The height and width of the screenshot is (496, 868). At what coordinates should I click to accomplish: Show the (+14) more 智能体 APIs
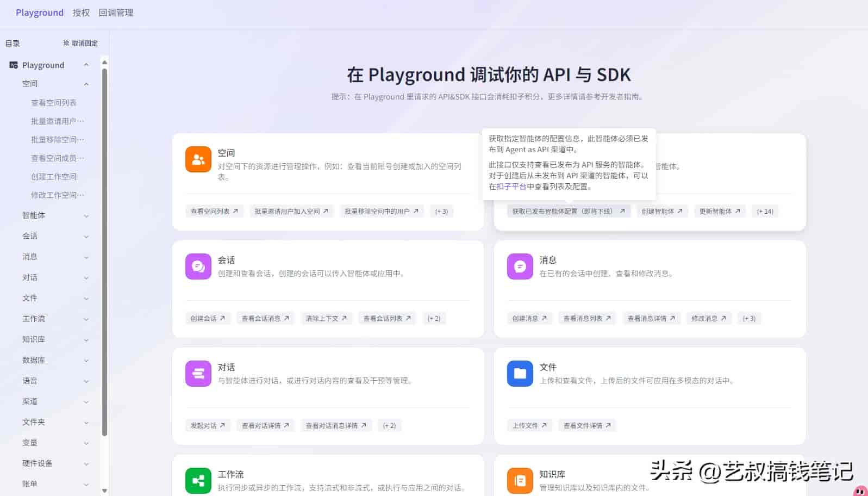pos(765,211)
